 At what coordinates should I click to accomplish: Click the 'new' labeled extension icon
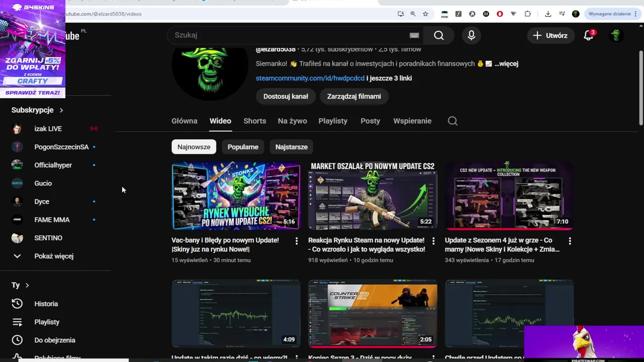coord(444,14)
